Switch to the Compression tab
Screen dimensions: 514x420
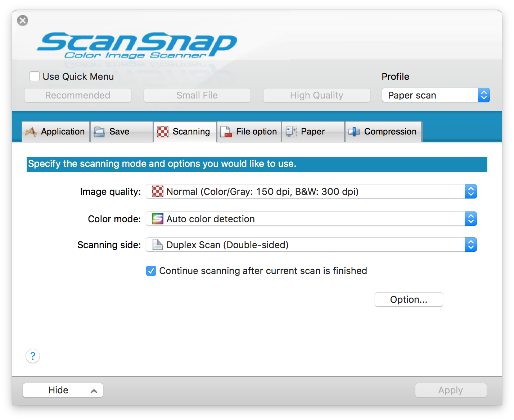[x=383, y=132]
